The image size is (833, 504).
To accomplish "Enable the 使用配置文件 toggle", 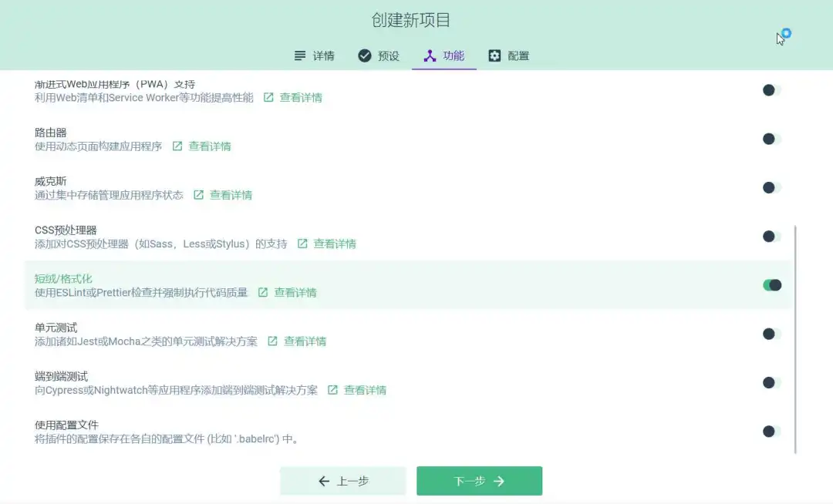I will point(769,431).
